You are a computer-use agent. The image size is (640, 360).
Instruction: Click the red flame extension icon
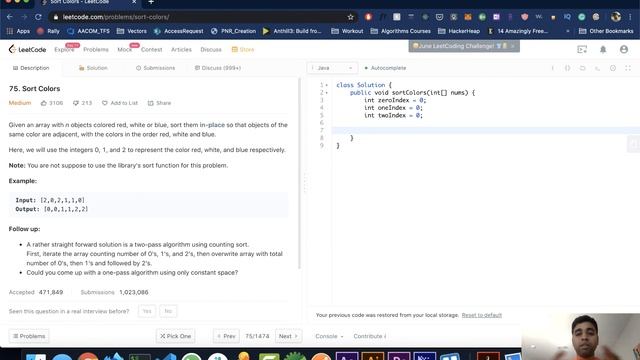click(368, 17)
